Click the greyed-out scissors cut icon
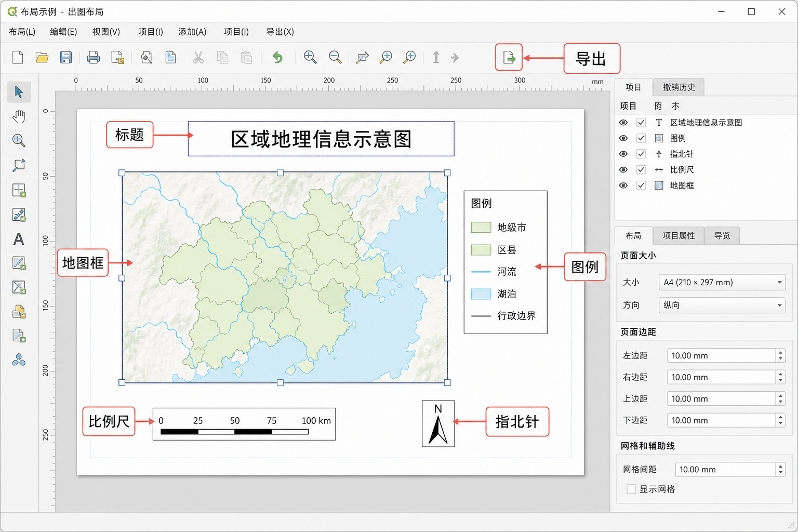The image size is (798, 532). [198, 57]
